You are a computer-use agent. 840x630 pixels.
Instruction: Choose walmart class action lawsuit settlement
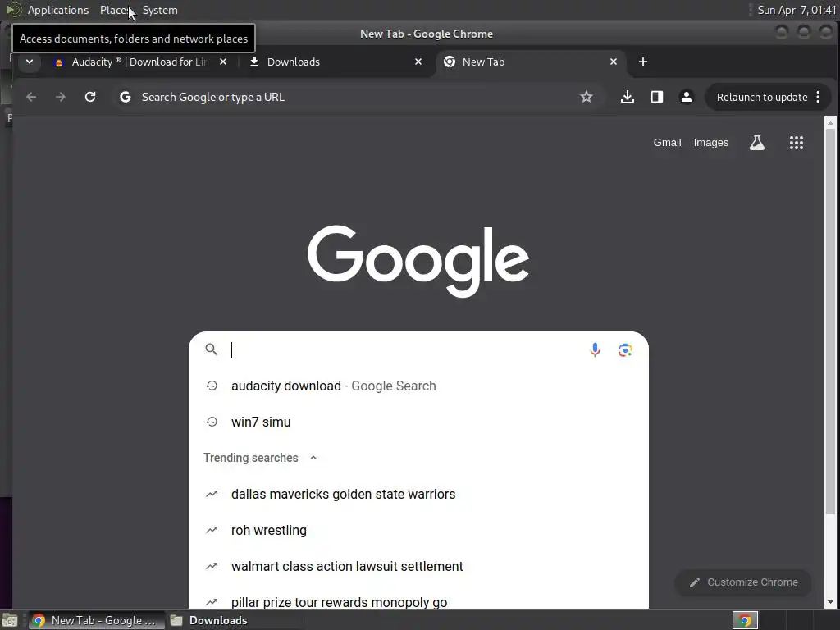(418, 566)
